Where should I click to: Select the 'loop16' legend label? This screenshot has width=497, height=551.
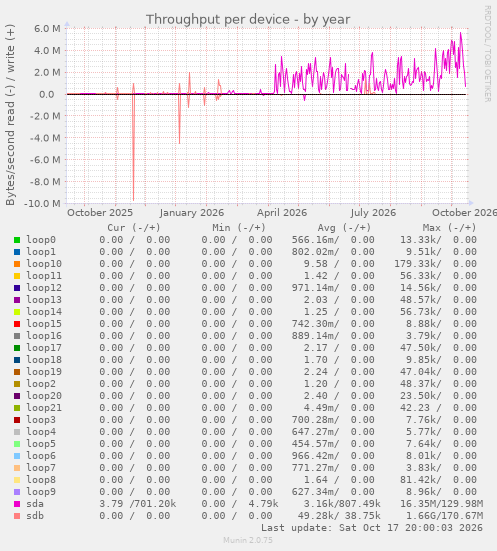(x=44, y=336)
